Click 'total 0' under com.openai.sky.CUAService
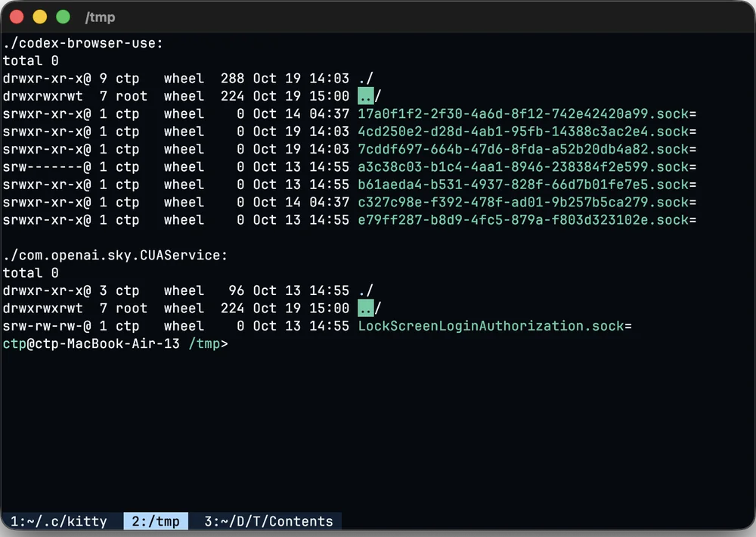The width and height of the screenshot is (756, 537). (31, 273)
